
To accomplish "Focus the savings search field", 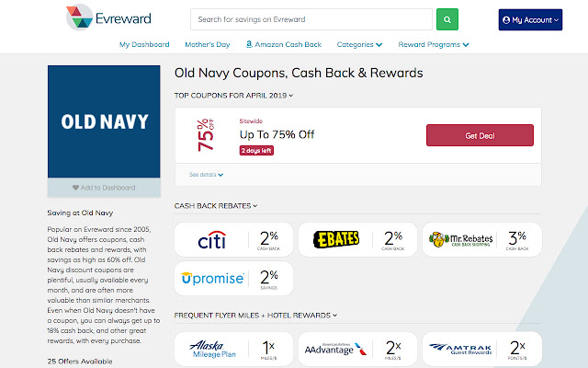I will coord(311,19).
